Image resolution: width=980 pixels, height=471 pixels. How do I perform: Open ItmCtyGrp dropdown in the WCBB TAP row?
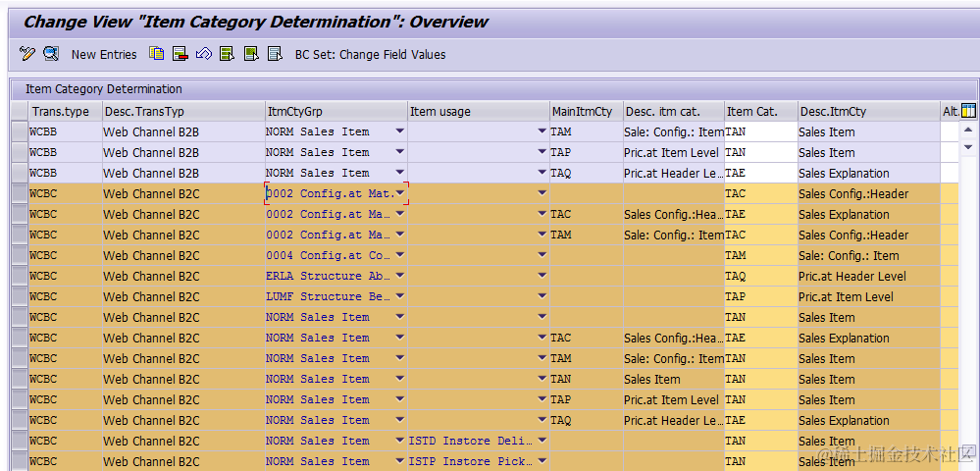pos(400,152)
